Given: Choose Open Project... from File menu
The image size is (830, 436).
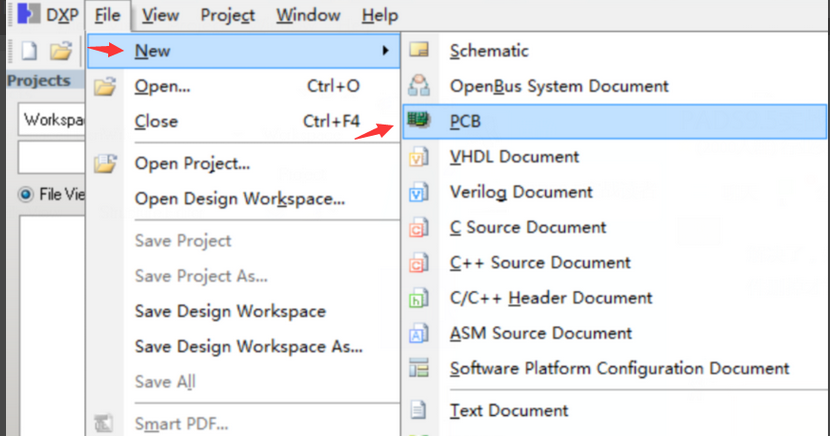Looking at the screenshot, I should [x=192, y=163].
